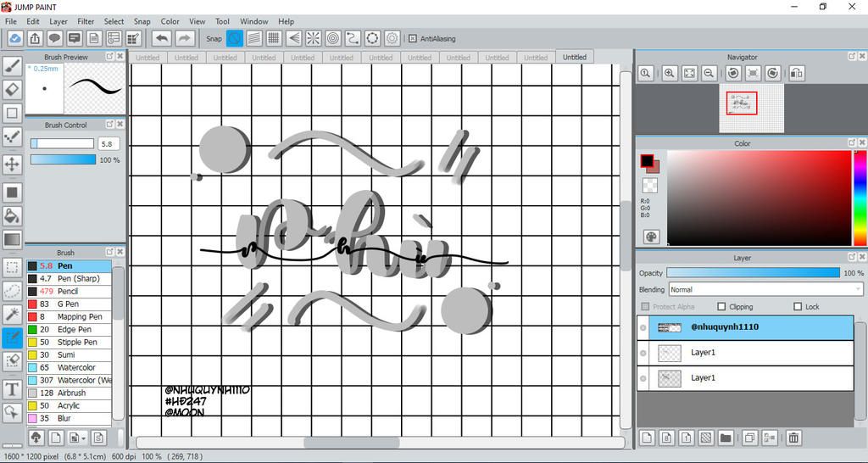868x463 pixels.
Task: Select the Text tool
Action: tap(12, 389)
